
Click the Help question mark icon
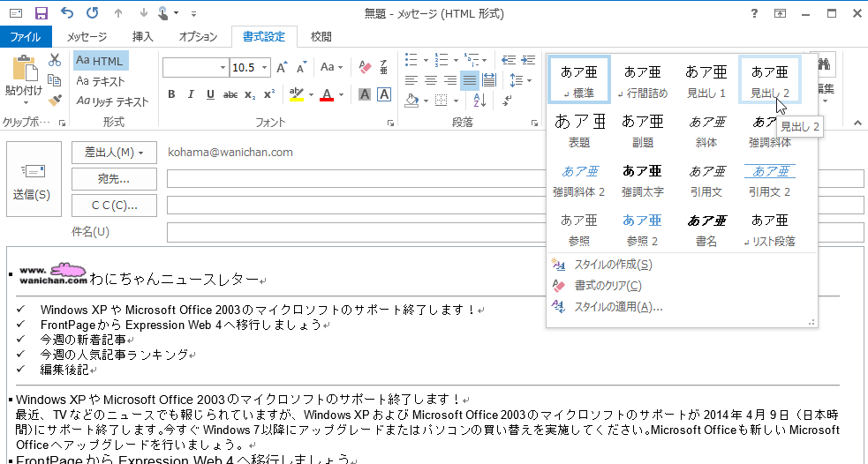754,14
